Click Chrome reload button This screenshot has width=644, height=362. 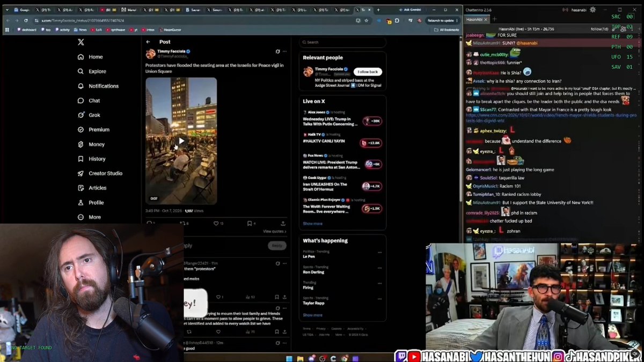(x=26, y=20)
